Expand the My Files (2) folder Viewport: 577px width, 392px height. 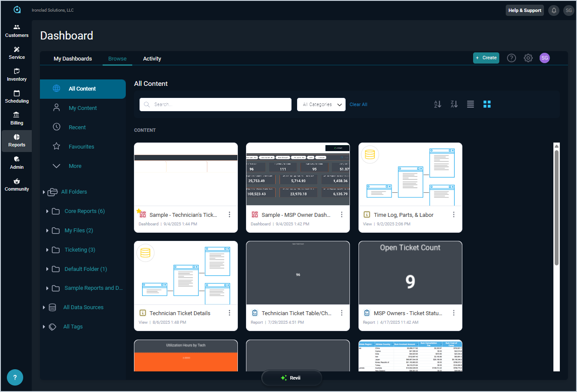47,231
